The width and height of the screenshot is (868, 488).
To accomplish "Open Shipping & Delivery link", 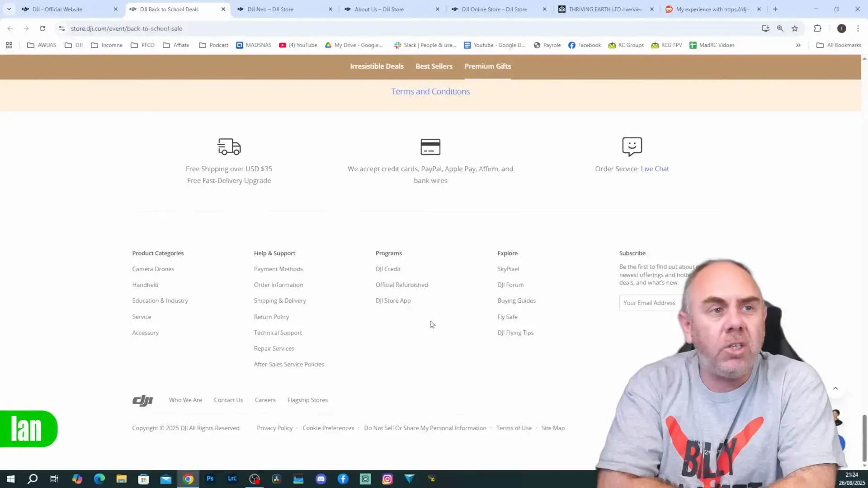I will pyautogui.click(x=280, y=301).
